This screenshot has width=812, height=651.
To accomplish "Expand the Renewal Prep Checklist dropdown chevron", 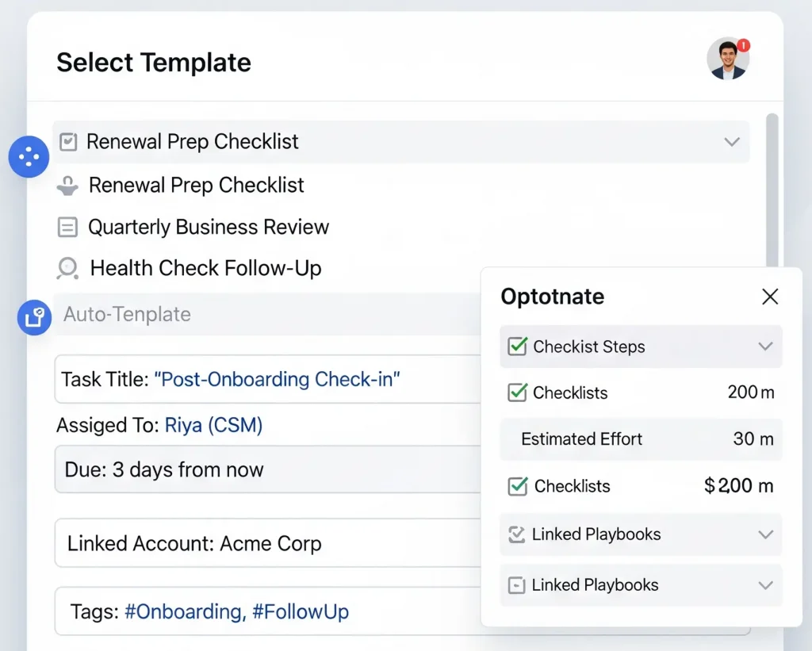I will pyautogui.click(x=731, y=142).
